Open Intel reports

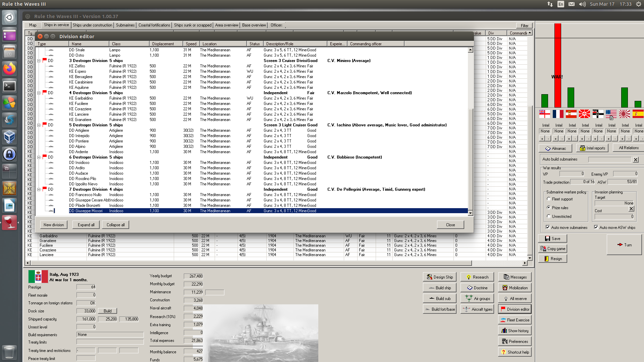[593, 148]
